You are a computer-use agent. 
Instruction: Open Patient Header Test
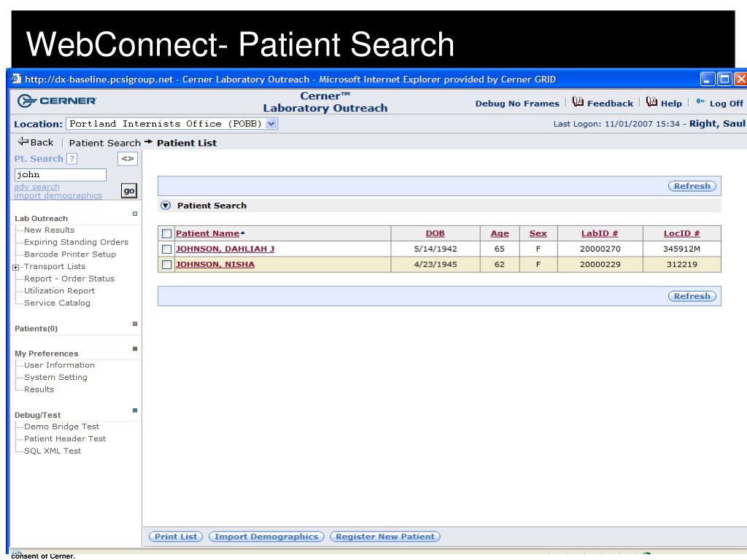coord(65,438)
